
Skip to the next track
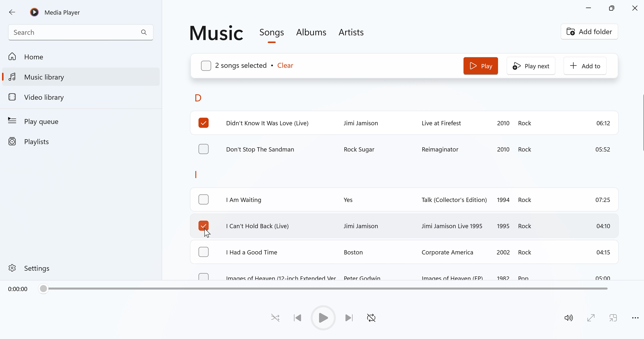pyautogui.click(x=349, y=318)
